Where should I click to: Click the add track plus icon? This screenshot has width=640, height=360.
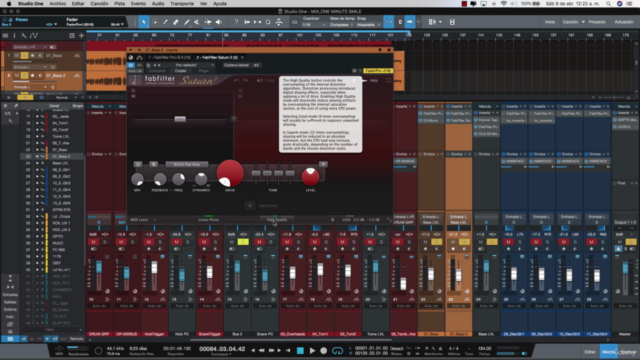pyautogui.click(x=81, y=36)
